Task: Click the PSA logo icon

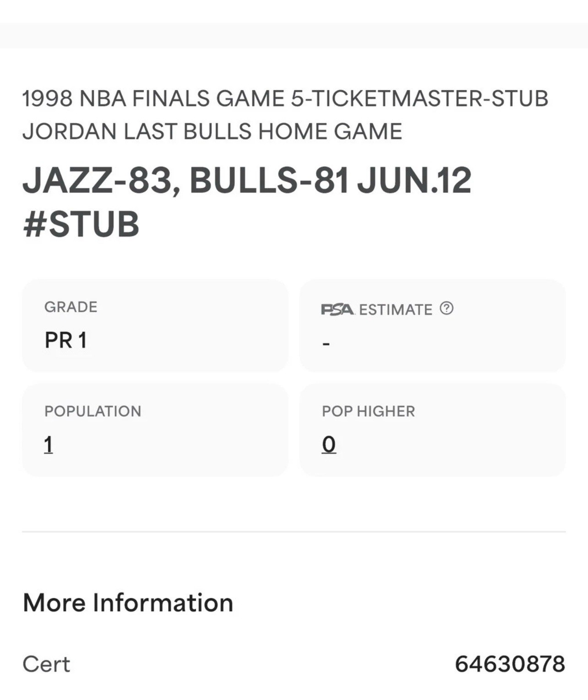Action: pyautogui.click(x=338, y=310)
